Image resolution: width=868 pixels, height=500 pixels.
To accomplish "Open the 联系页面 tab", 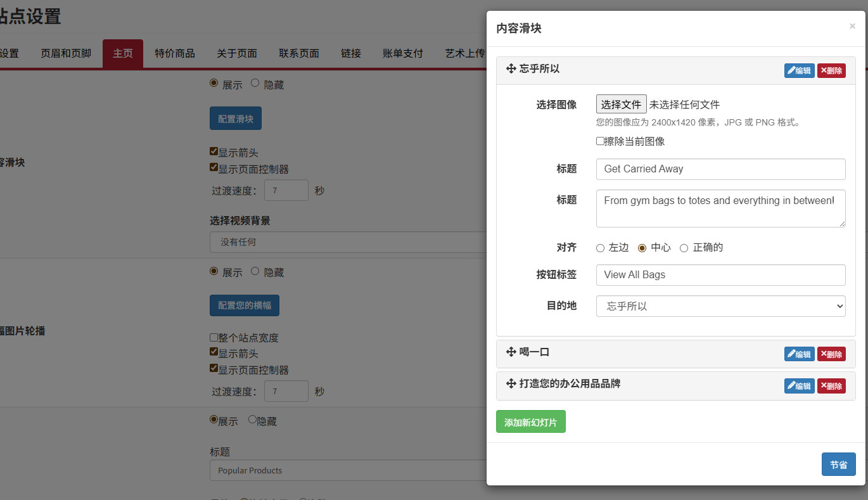I will point(299,53).
